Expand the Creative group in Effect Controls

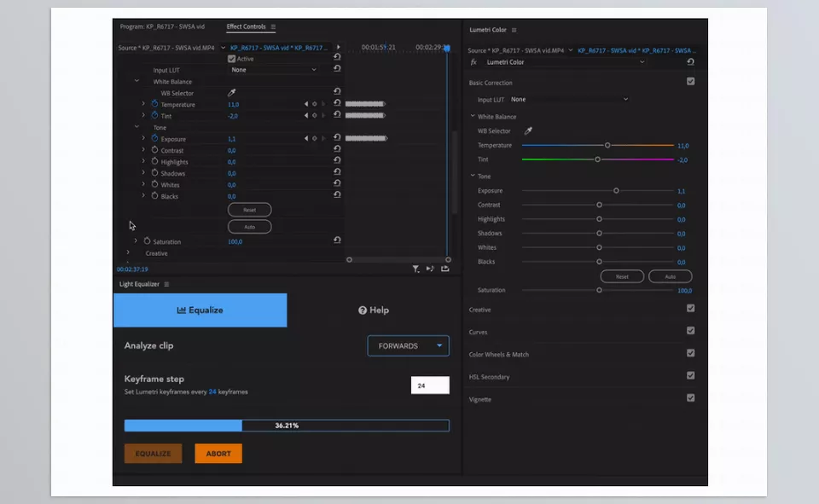pos(128,252)
